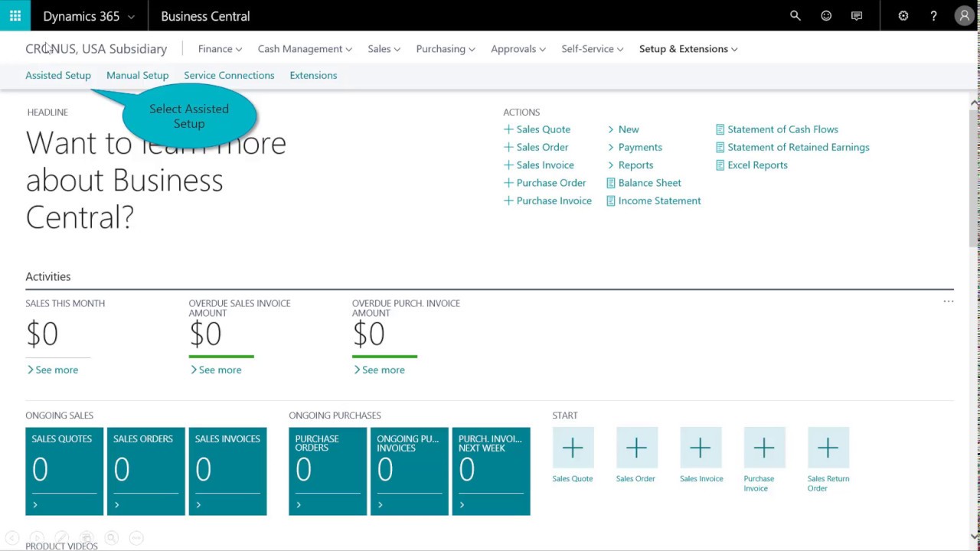
Task: Expand the New actions group
Action: (x=623, y=129)
